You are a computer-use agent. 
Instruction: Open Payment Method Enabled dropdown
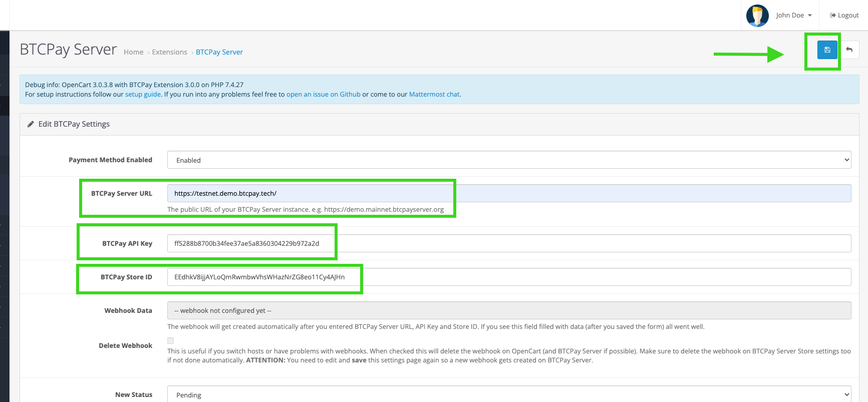pos(509,160)
